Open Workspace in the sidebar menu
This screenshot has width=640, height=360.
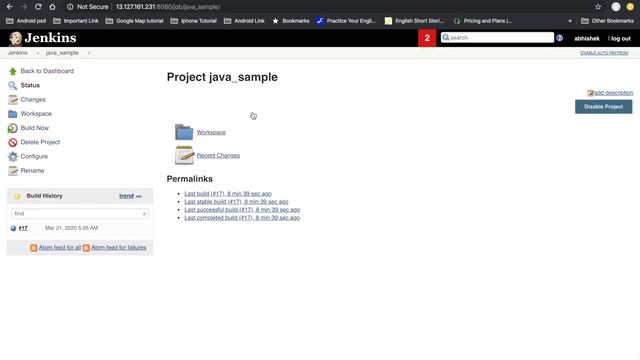point(36,114)
